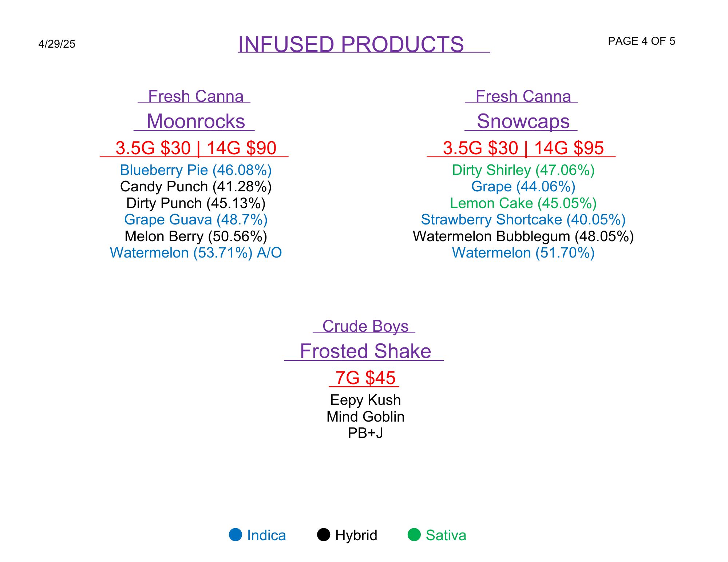
Task: Select Blueberry Pie (46.08%) item
Action: pyautogui.click(x=196, y=170)
